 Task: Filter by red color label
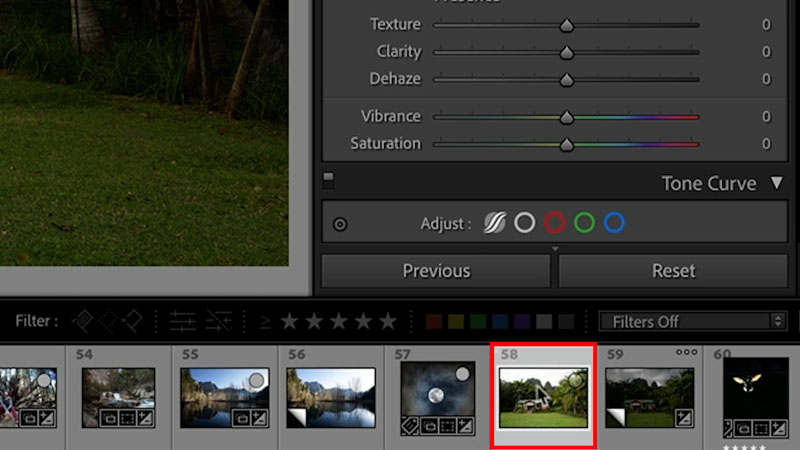coord(434,321)
